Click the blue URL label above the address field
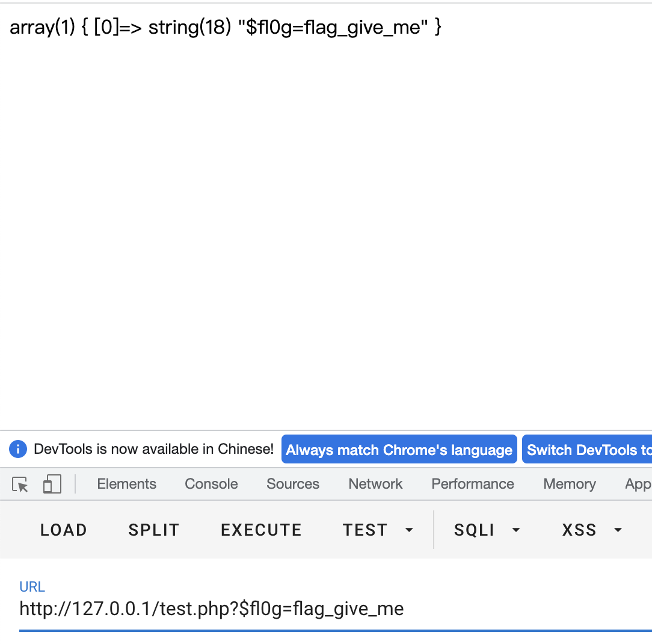The image size is (652, 644). click(x=32, y=586)
